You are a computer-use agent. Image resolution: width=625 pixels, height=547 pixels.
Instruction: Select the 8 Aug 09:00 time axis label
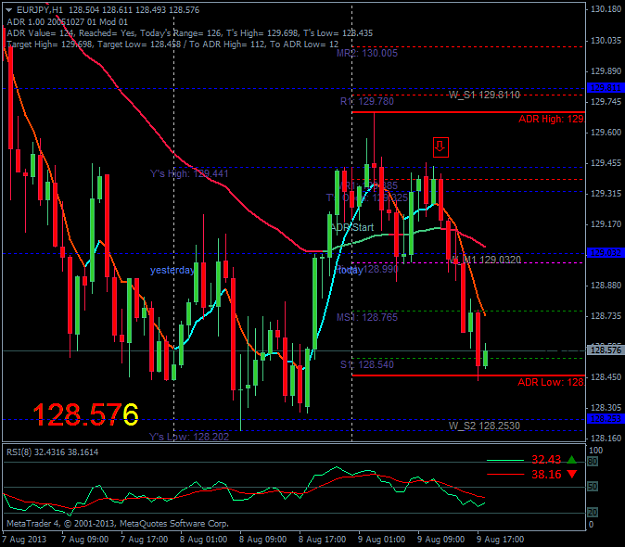coord(263,539)
